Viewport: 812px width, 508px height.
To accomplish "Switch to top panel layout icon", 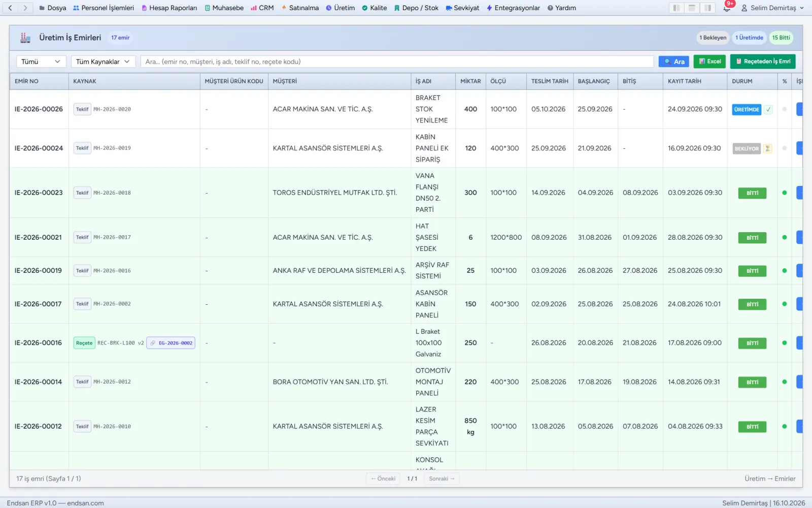I will (692, 8).
